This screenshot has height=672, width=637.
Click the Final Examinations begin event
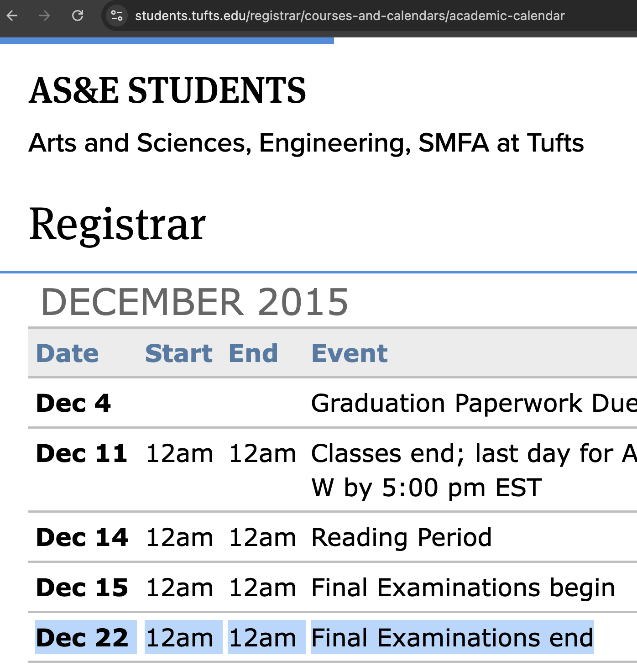tap(463, 588)
